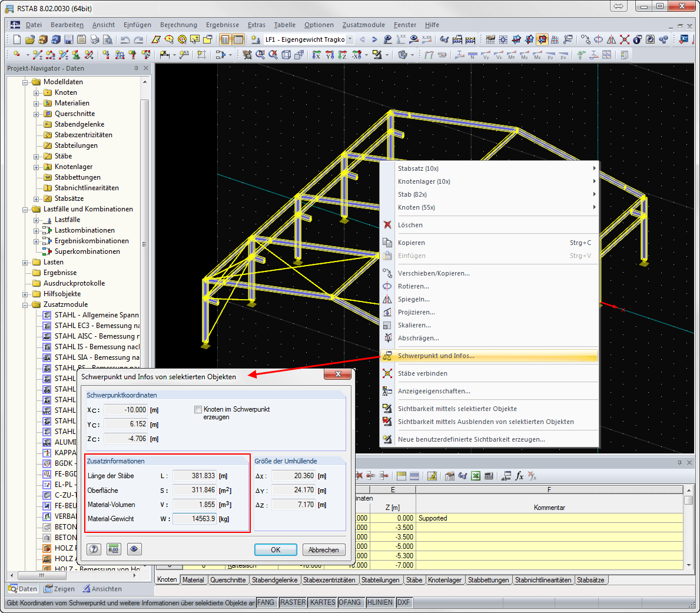Click the Open file folder icon
700x613 pixels.
(30, 39)
